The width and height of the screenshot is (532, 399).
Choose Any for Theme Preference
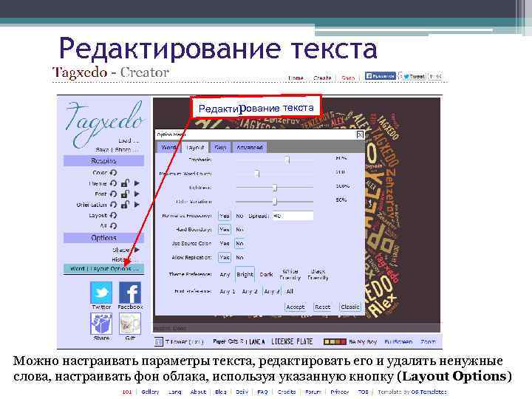[x=225, y=274]
